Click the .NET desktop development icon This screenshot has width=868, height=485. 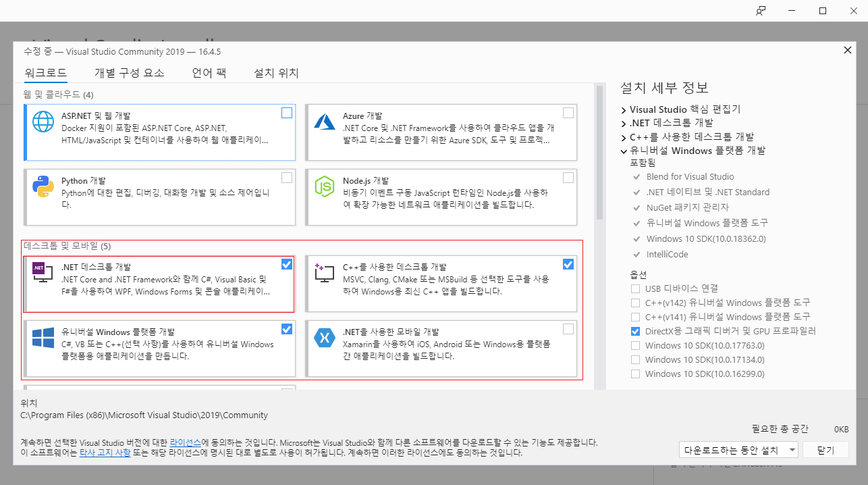pyautogui.click(x=43, y=273)
